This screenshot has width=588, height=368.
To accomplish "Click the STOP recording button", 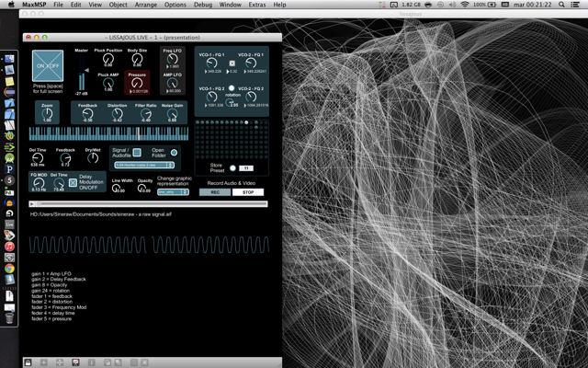I will (248, 192).
